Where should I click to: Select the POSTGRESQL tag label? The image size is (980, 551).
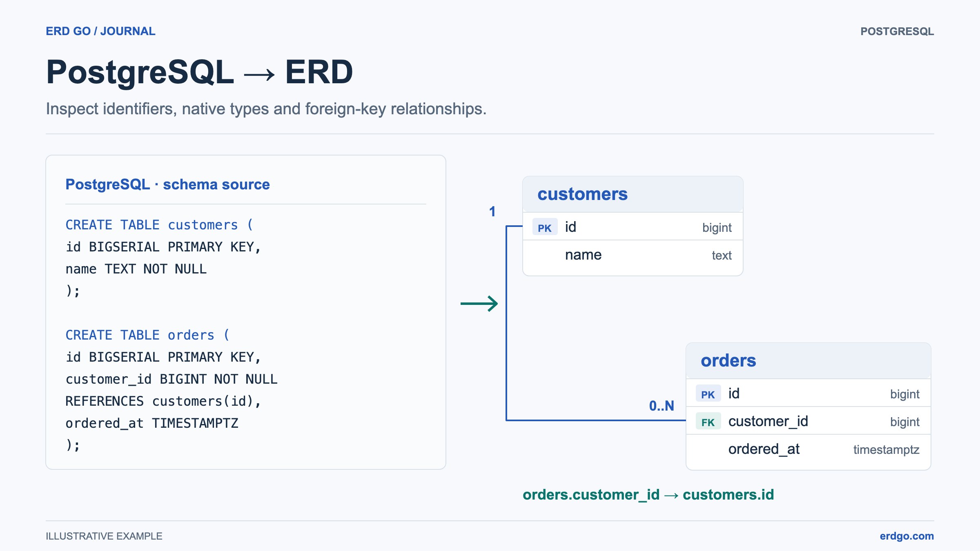click(x=897, y=31)
